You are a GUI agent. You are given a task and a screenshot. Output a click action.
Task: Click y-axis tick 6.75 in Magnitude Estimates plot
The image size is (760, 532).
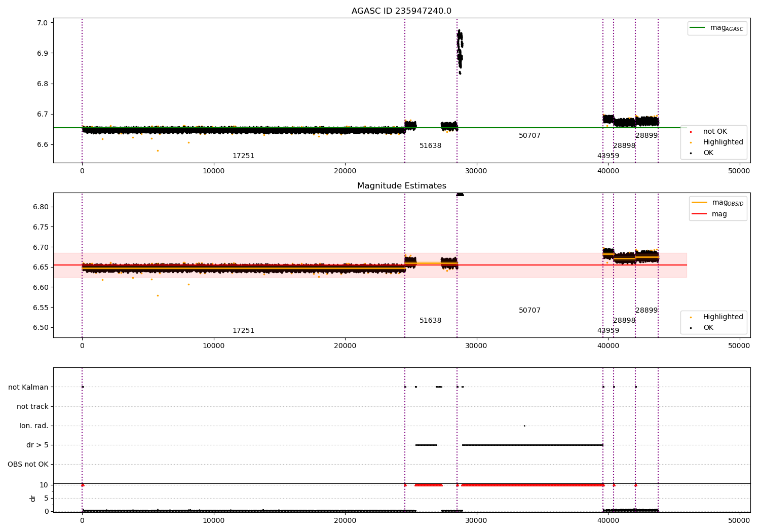click(40, 227)
